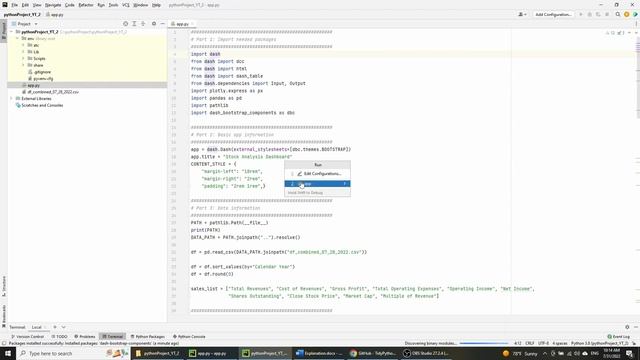Collapse the venv folder

point(18,38)
